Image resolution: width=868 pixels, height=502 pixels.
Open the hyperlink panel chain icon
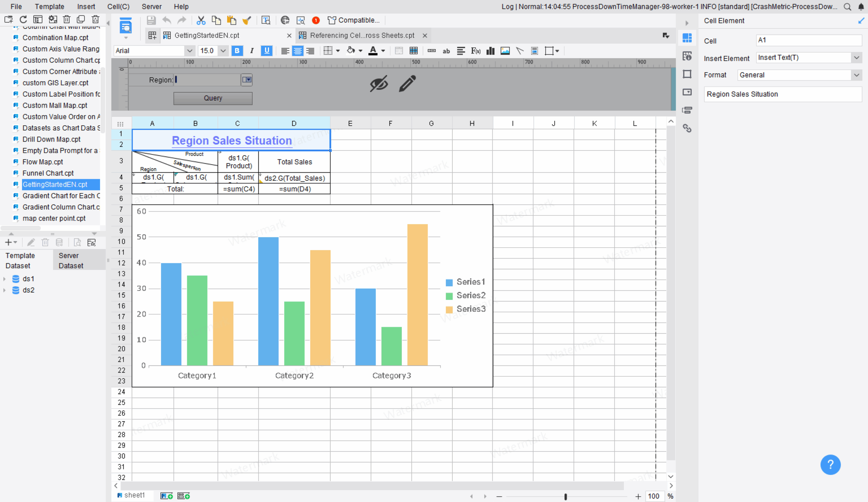(687, 128)
